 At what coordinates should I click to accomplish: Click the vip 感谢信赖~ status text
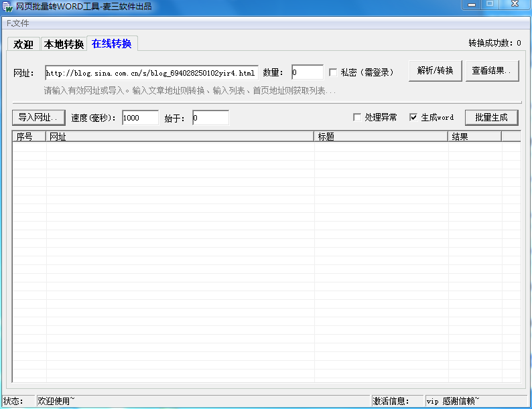point(453,401)
